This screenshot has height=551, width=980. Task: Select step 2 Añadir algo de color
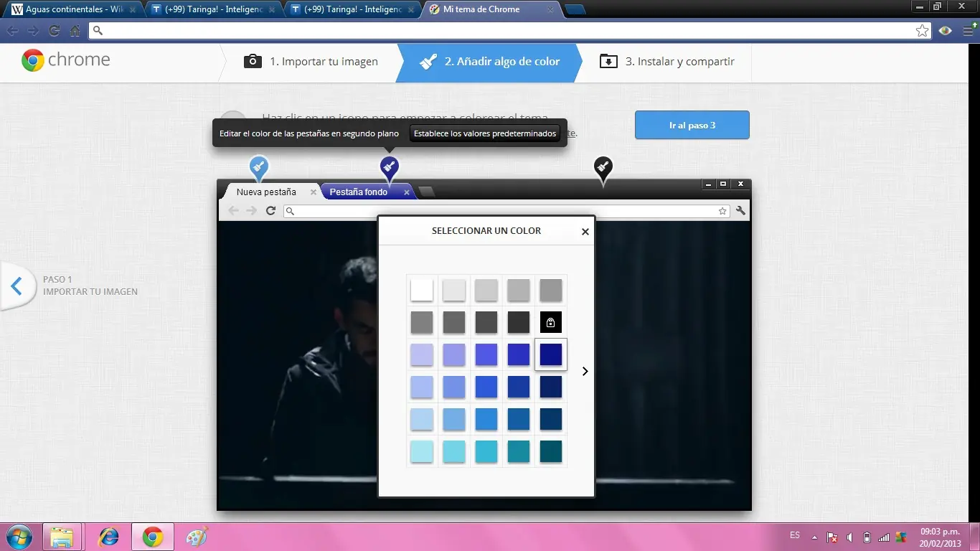(x=489, y=62)
